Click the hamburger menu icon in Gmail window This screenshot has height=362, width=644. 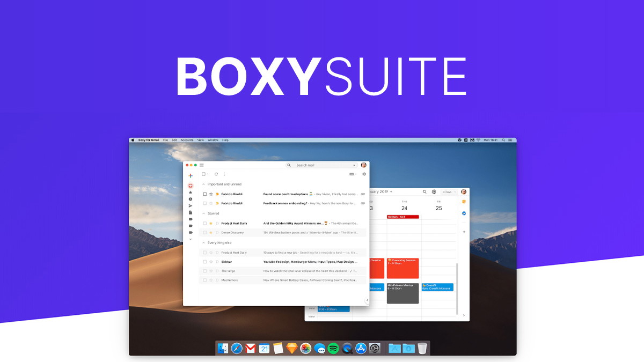click(202, 165)
